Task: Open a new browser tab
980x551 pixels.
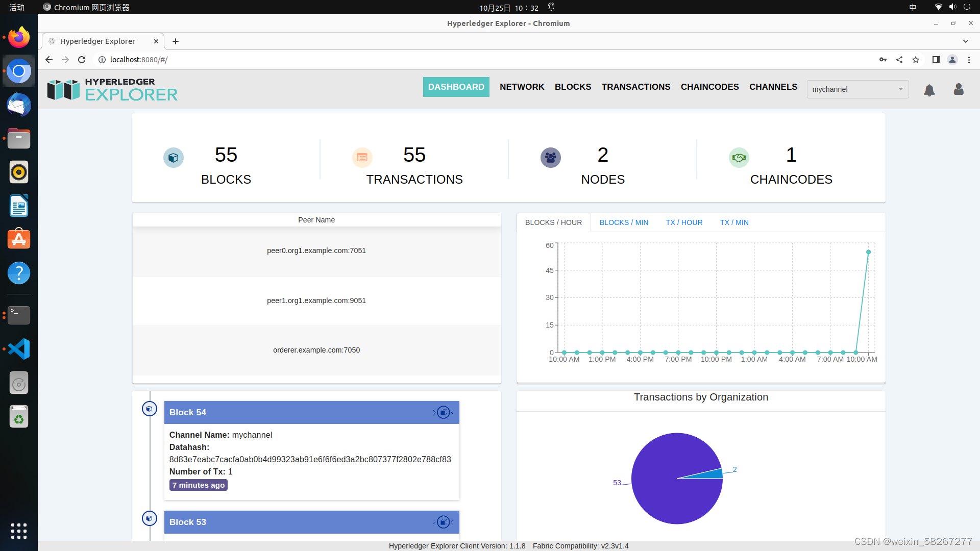Action: click(176, 41)
